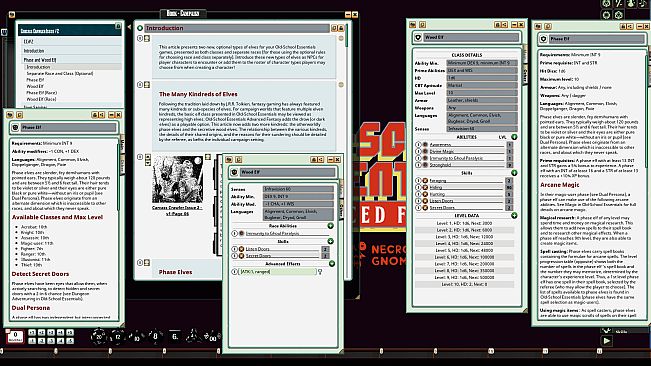This screenshot has height=366, width=651.
Task: Click the d6 die in the dice tray
Action: click(175, 336)
